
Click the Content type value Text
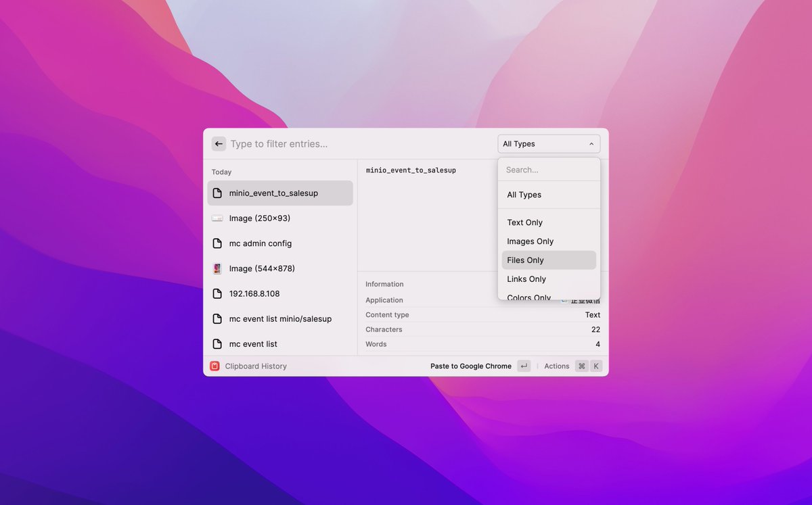[x=593, y=315]
